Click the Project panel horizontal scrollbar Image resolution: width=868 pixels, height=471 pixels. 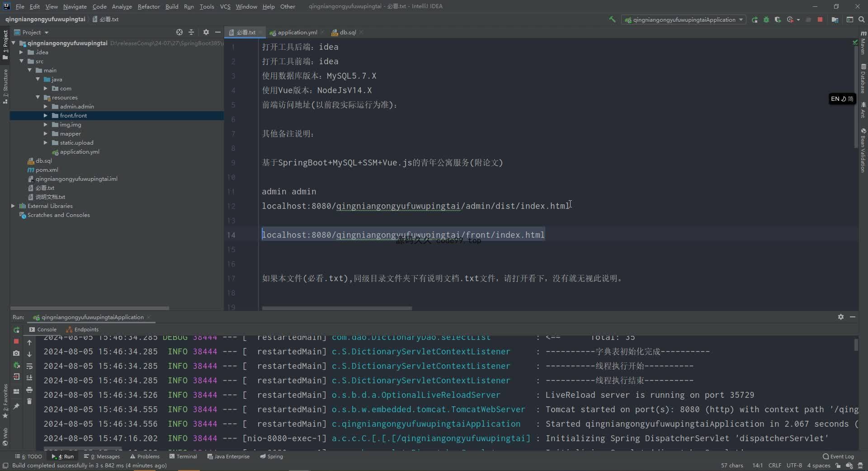[x=90, y=308]
